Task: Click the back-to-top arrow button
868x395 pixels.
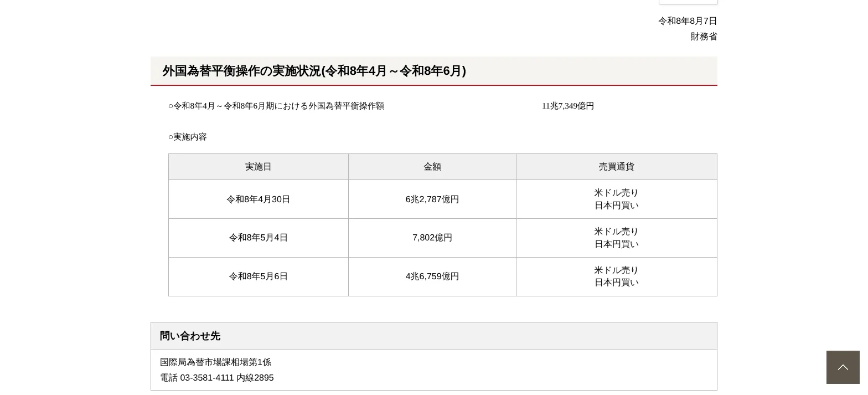Action: (843, 367)
